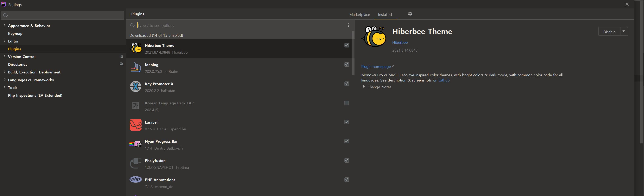644x196 pixels.
Task: Click the Hiberbee Theme bee icon in list
Action: point(136,48)
